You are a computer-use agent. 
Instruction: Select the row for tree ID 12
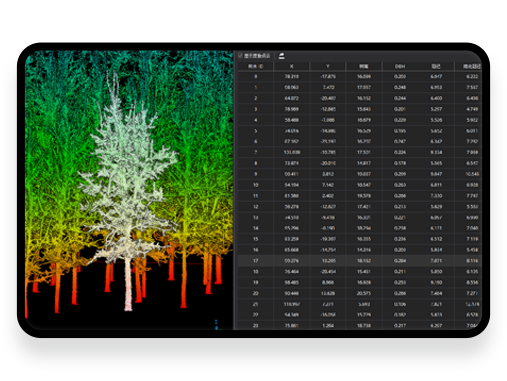(x=359, y=207)
